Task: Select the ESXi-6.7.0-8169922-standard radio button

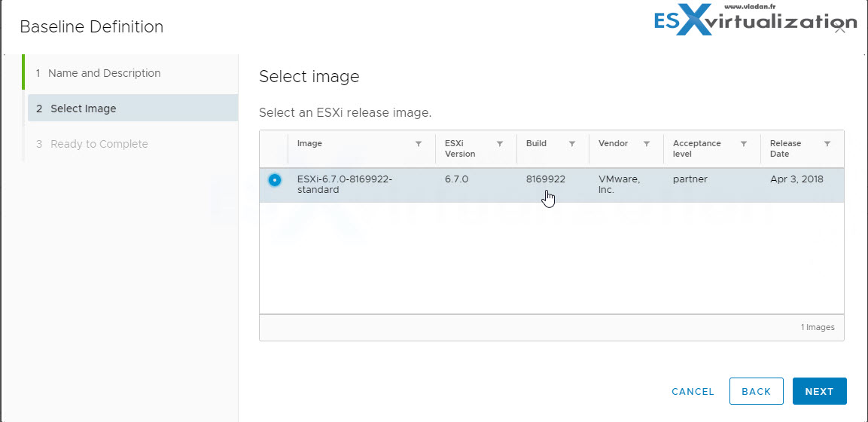Action: click(275, 180)
